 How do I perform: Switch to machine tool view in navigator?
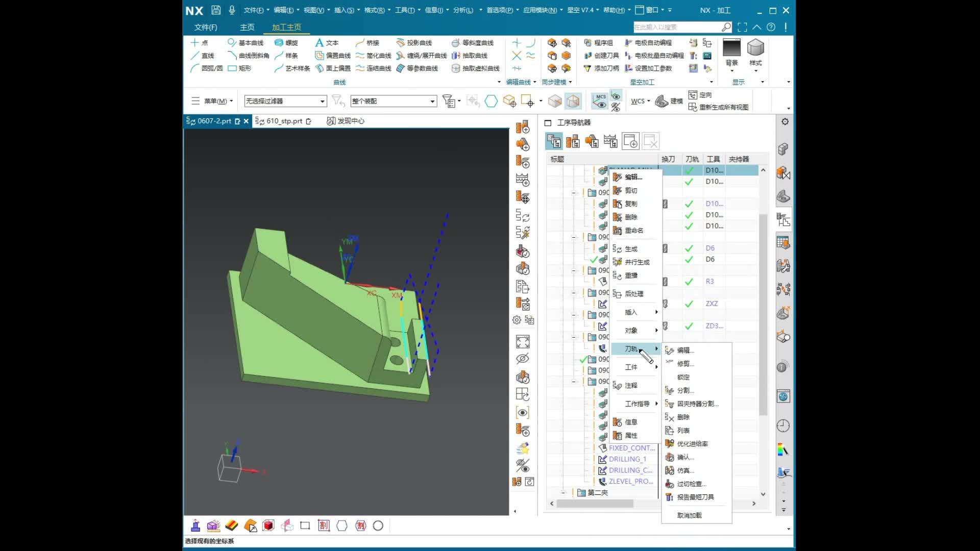573,141
